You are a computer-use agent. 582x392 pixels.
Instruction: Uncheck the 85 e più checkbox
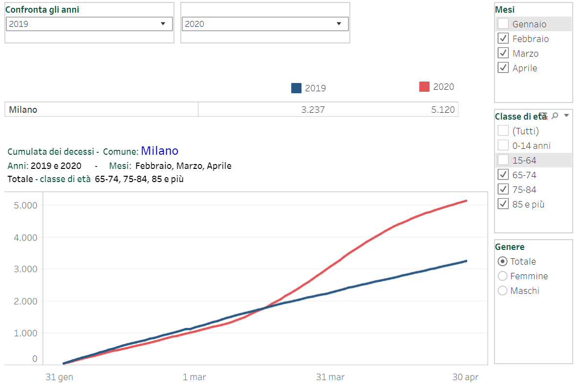pyautogui.click(x=503, y=204)
